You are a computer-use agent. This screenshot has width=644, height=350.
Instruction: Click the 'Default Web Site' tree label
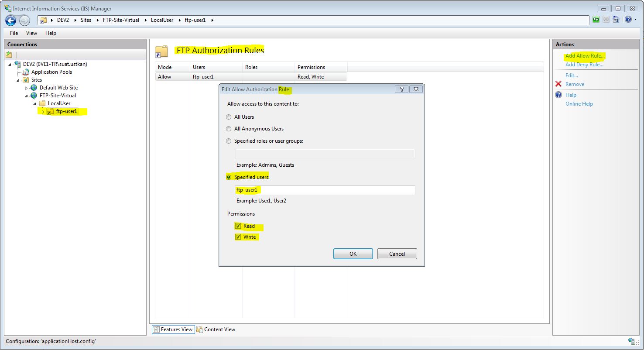[58, 88]
